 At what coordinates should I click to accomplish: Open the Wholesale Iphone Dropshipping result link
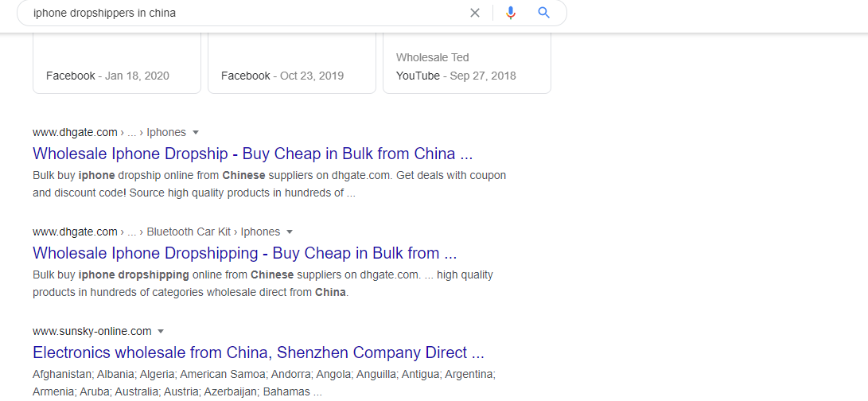(245, 253)
